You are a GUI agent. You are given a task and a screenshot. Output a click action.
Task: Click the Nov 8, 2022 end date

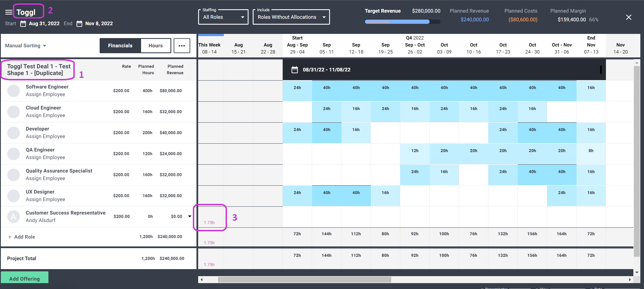99,24
